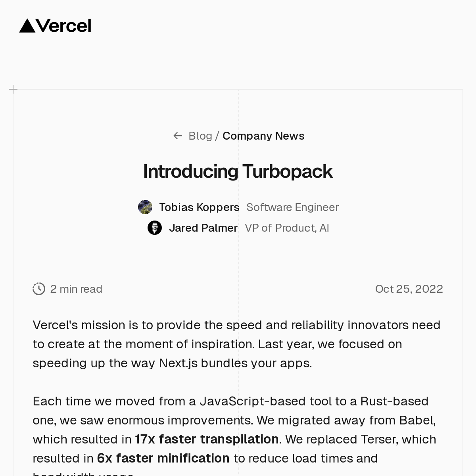Click the Oct 25, 2022 publish date
Screen dimensions: 476x476
pyautogui.click(x=409, y=289)
